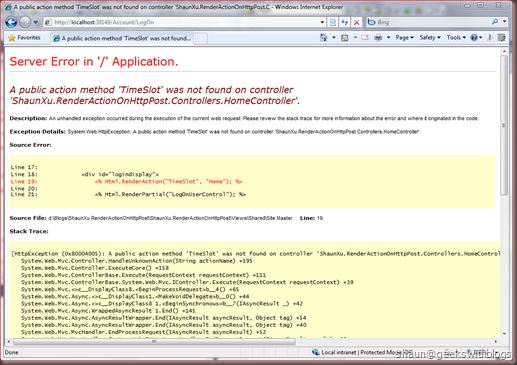Click the HandleUnknownAction stack trace line
517x365 pixels.
click(x=137, y=261)
